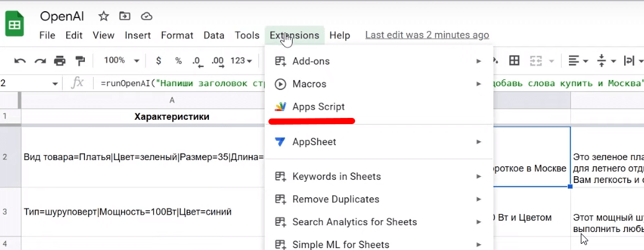This screenshot has width=644, height=250.
Task: Redo the last action
Action: (40, 61)
